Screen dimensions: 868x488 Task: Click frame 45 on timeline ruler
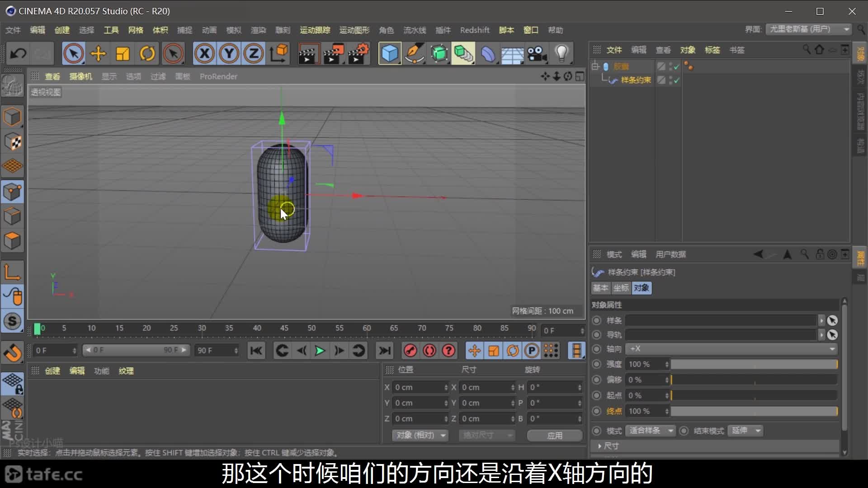pos(284,328)
